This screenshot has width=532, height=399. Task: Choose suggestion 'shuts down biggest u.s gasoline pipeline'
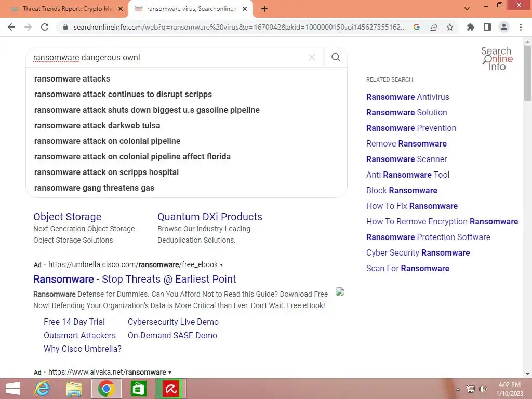pyautogui.click(x=147, y=110)
